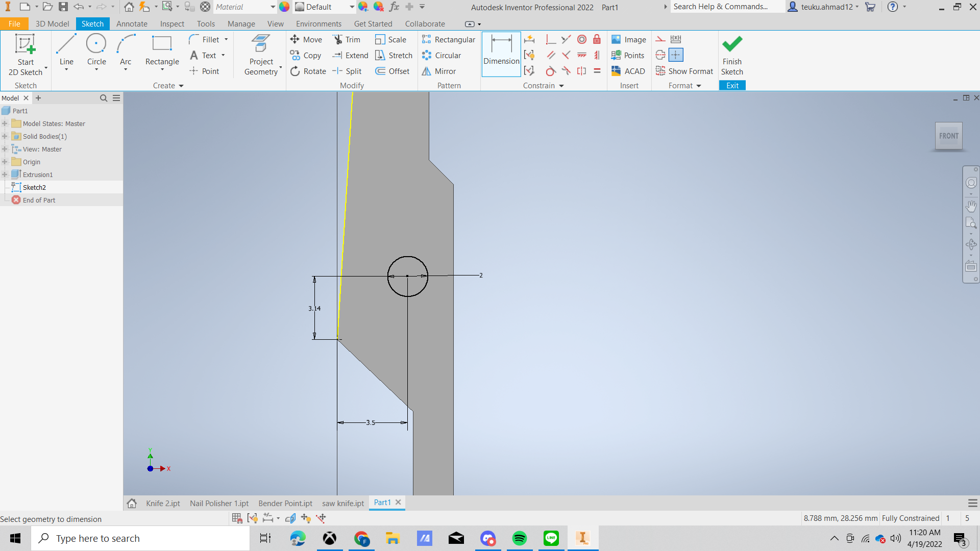Switch to the 3D Model ribbon tab
This screenshot has height=551, width=980.
click(52, 24)
